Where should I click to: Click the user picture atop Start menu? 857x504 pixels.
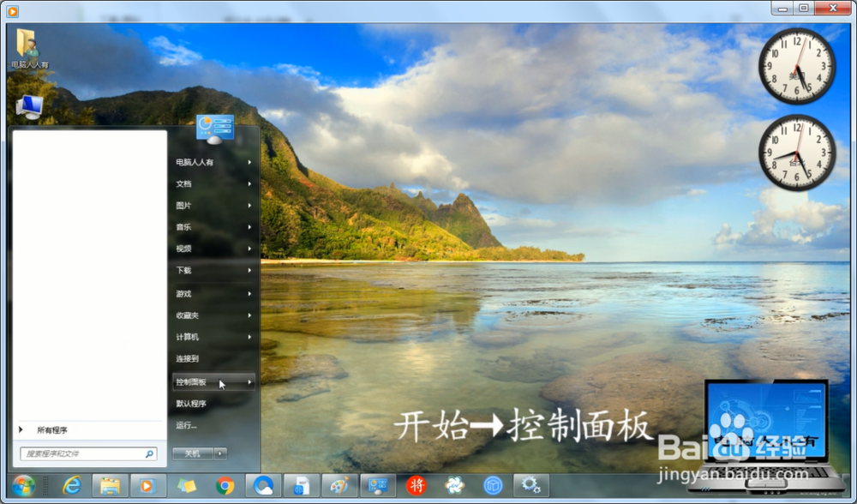coord(215,129)
